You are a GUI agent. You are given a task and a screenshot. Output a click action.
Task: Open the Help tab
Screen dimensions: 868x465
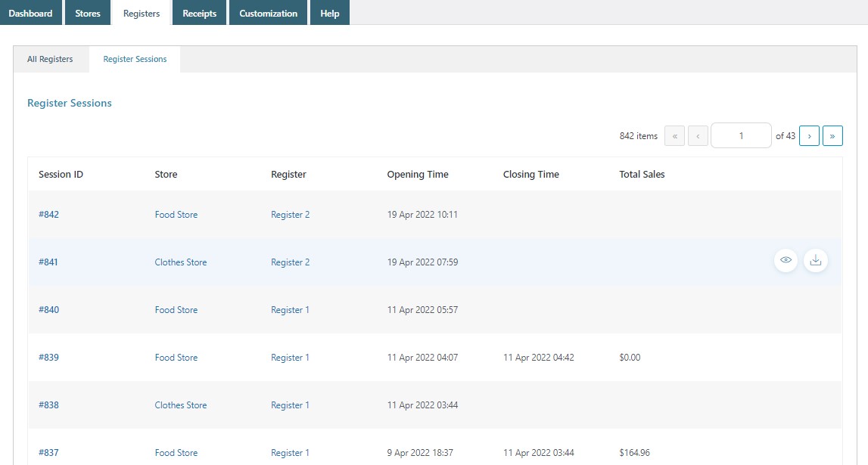pyautogui.click(x=330, y=13)
